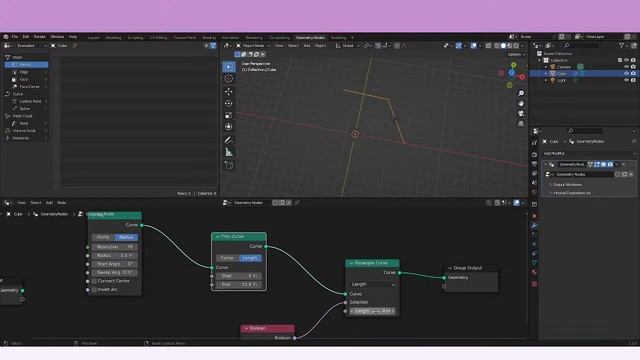
Task: Collapse the Group Output node
Action: [450, 268]
